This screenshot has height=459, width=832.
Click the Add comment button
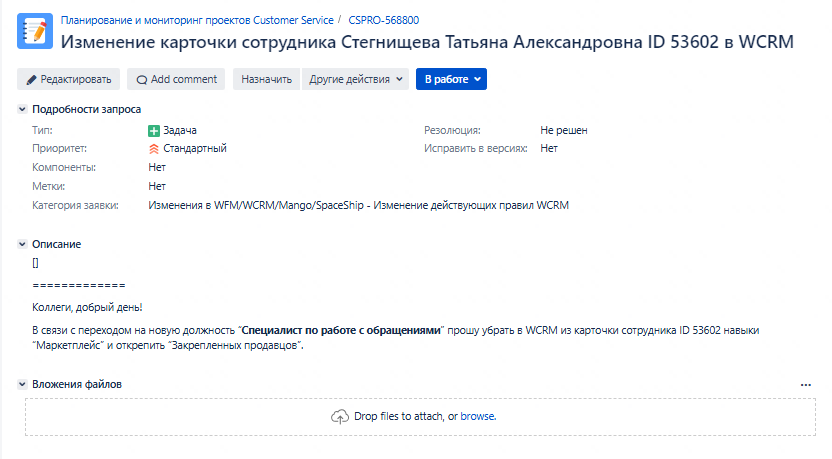pyautogui.click(x=176, y=79)
